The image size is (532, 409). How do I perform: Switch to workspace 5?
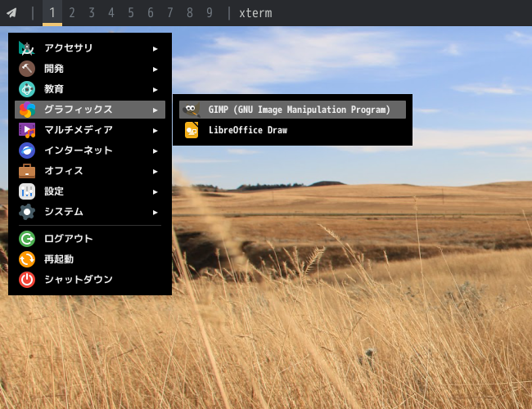131,13
